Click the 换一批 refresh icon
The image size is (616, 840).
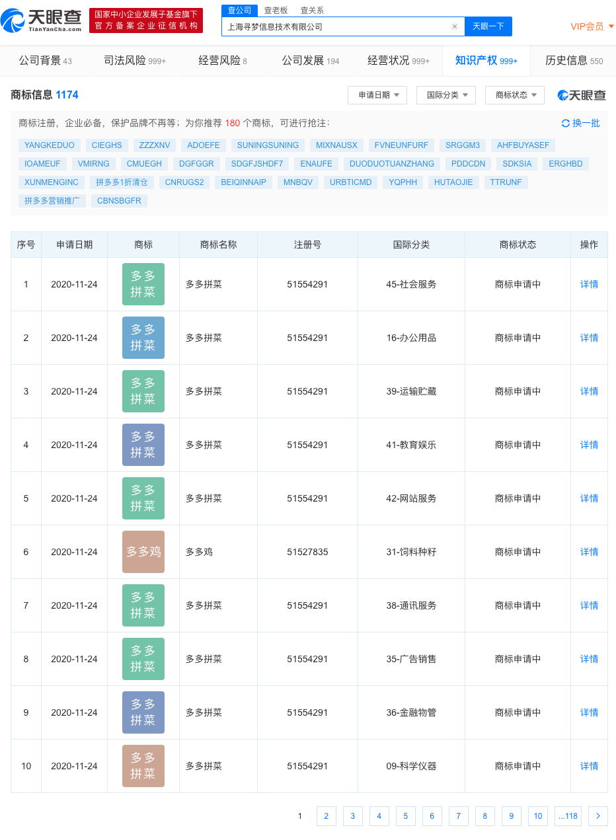coord(565,123)
